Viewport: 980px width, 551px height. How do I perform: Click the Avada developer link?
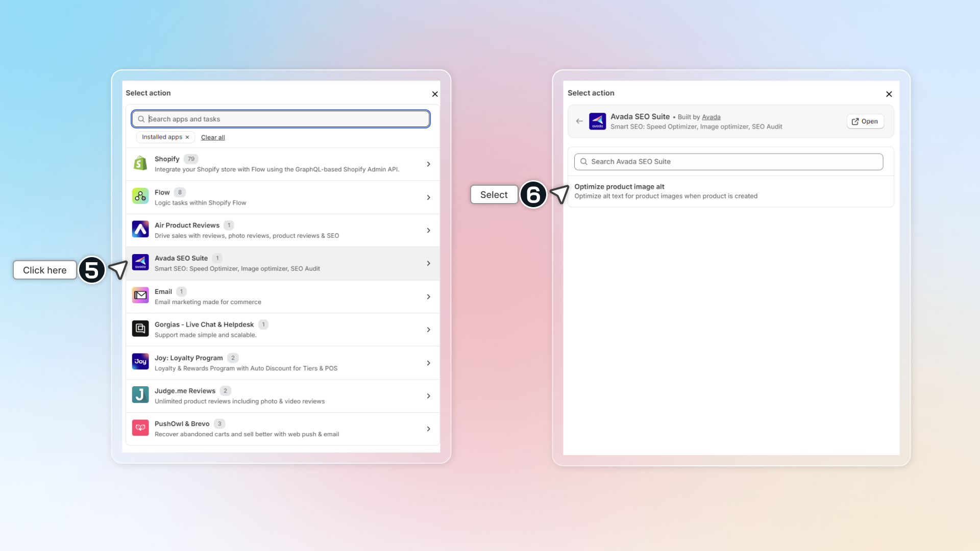(x=711, y=117)
